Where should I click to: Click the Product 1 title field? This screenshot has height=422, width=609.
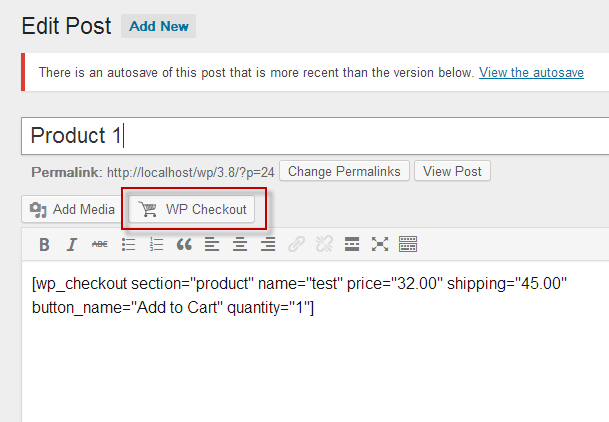click(x=315, y=136)
